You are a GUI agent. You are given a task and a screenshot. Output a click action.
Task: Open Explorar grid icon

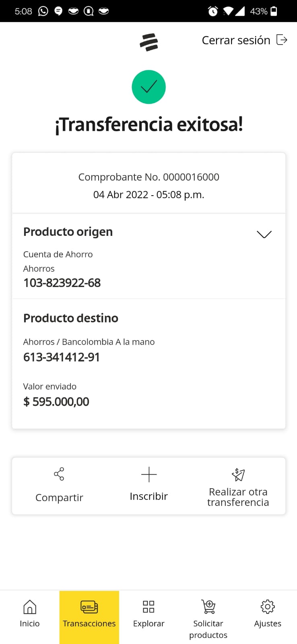148,607
